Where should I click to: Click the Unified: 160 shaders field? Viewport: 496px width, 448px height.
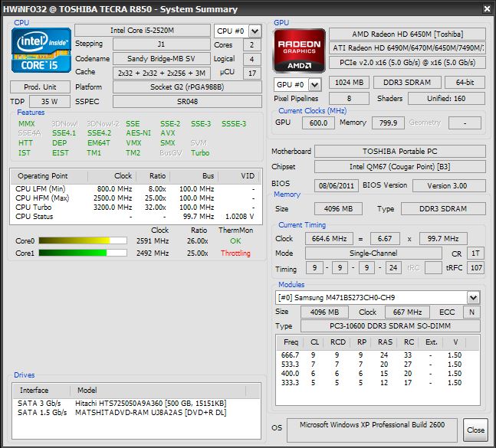point(446,99)
